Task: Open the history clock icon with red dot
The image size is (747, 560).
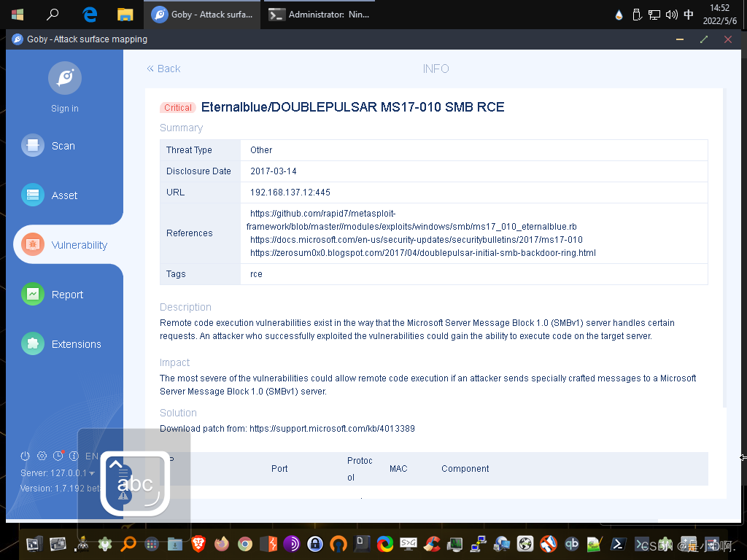Action: pyautogui.click(x=58, y=456)
